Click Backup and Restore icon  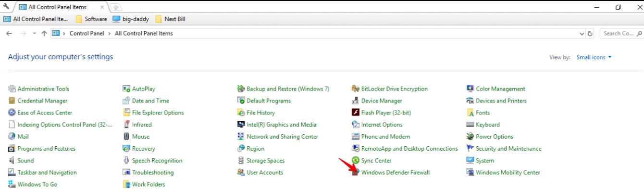241,89
